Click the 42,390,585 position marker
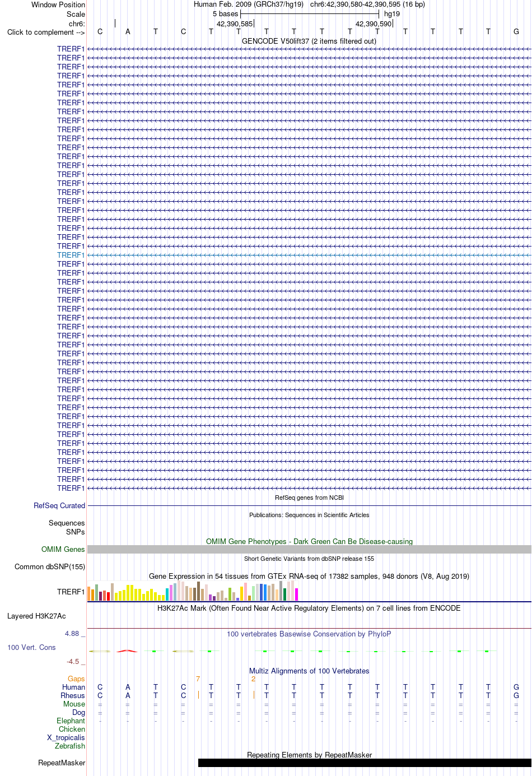 pyautogui.click(x=235, y=24)
